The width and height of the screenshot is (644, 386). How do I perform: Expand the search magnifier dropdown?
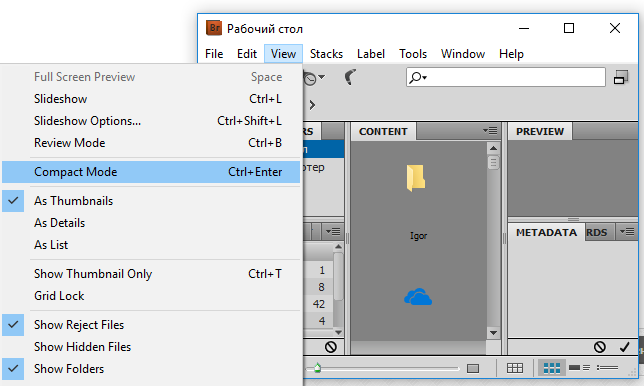point(418,77)
